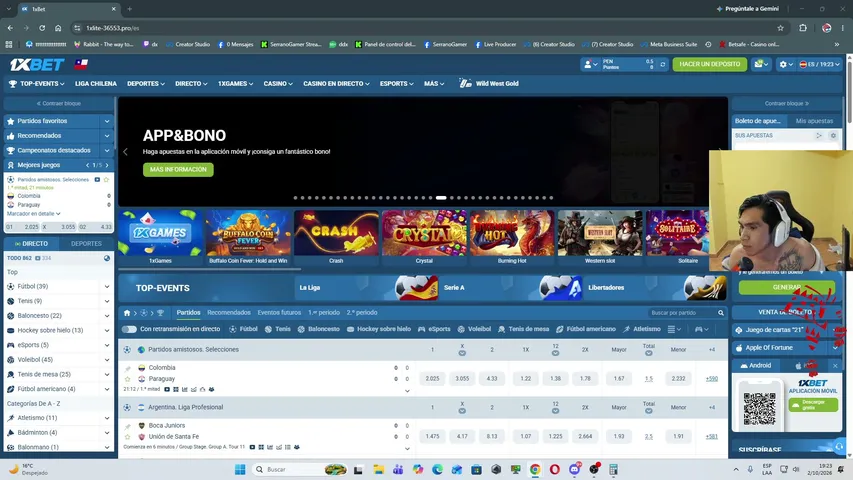
Task: Click Contraer bloque on left sidebar
Action: coord(59,103)
